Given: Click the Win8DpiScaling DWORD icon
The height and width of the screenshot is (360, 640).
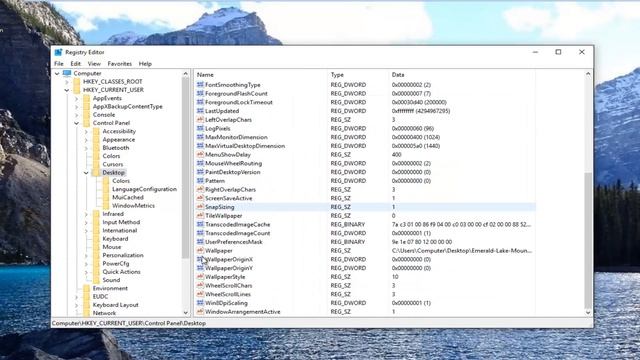Looking at the screenshot, I should tap(200, 303).
